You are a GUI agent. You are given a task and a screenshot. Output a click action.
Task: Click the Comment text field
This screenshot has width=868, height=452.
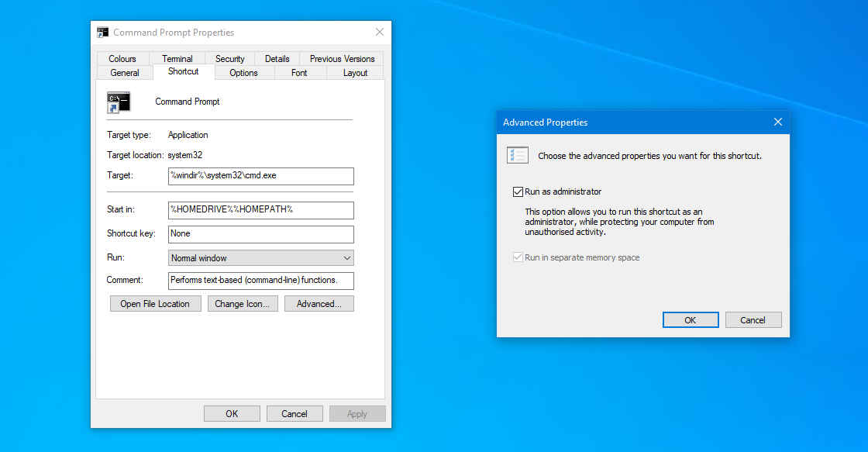(x=260, y=281)
